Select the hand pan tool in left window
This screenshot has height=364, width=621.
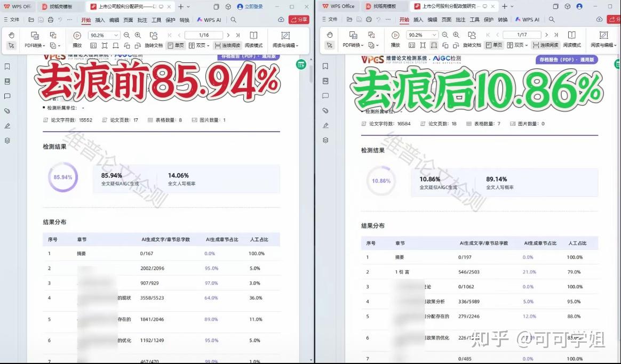12,35
